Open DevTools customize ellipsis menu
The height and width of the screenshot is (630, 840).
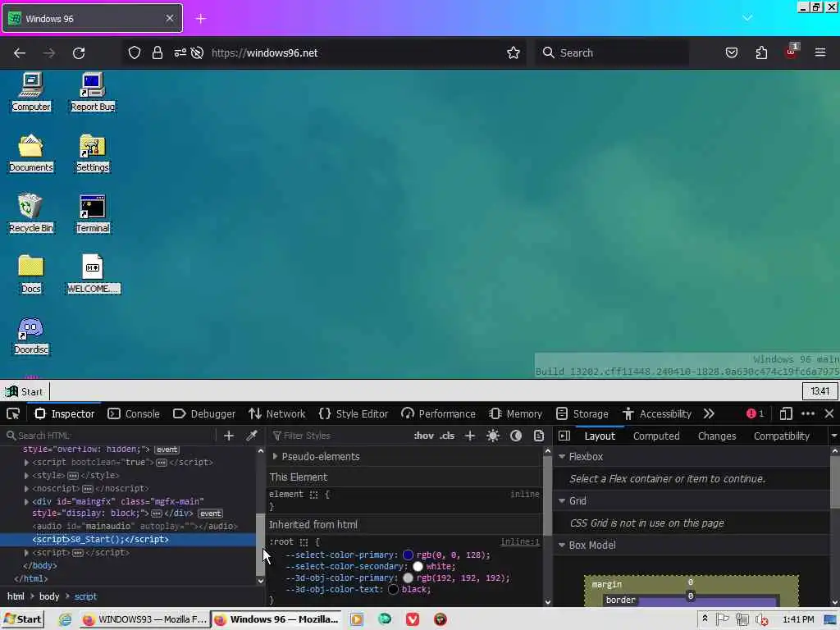[808, 413]
